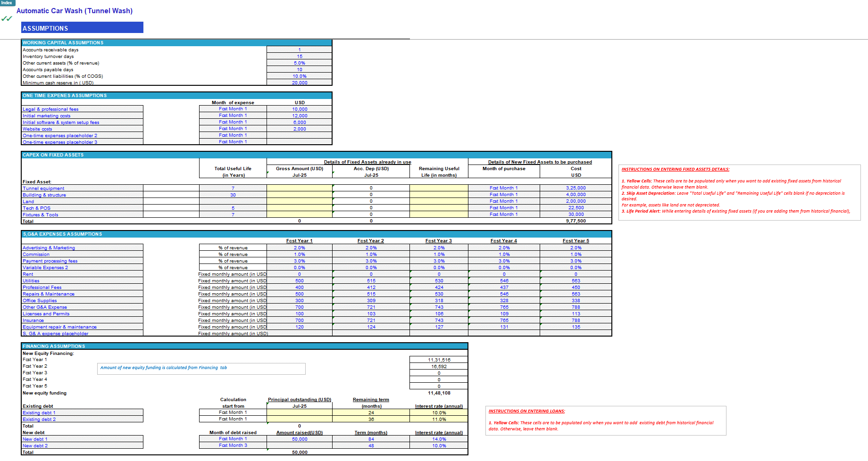The width and height of the screenshot is (868, 461).
Task: Select Fixtures & Tools month of purchase cell
Action: coord(504,214)
